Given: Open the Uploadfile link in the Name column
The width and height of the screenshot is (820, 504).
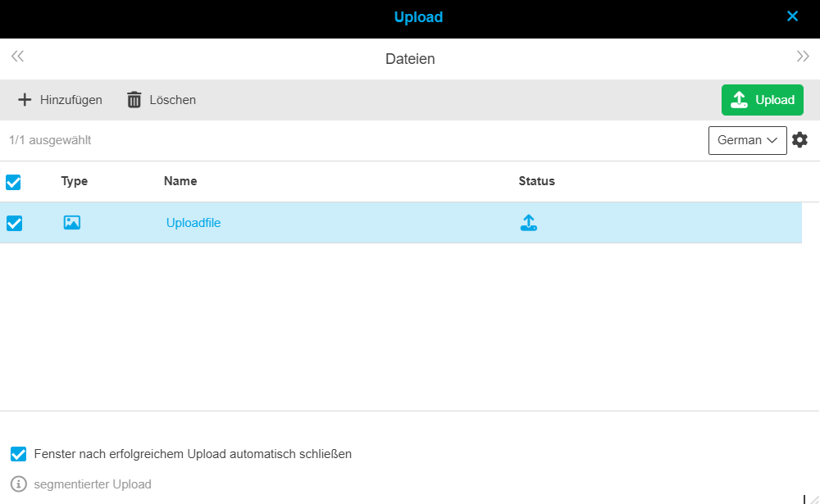Looking at the screenshot, I should [x=193, y=222].
